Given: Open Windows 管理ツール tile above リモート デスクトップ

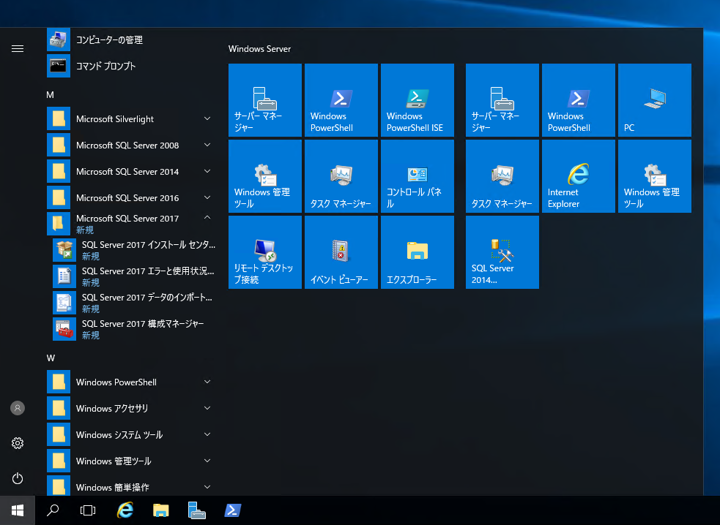Looking at the screenshot, I should click(265, 176).
